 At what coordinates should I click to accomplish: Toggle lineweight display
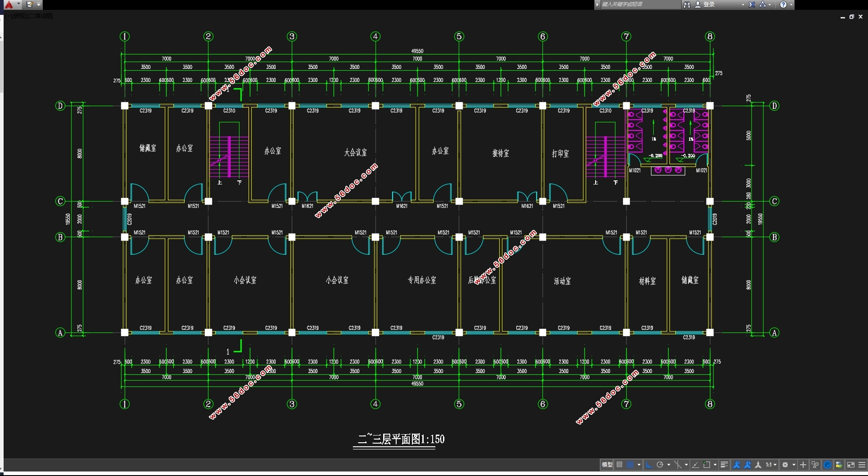pos(724,465)
